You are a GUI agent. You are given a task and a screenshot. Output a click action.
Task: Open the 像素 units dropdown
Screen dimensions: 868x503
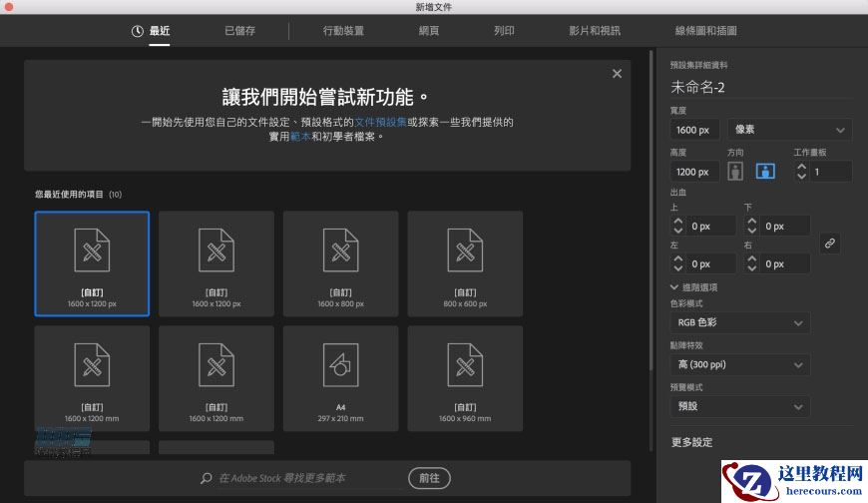click(x=790, y=130)
